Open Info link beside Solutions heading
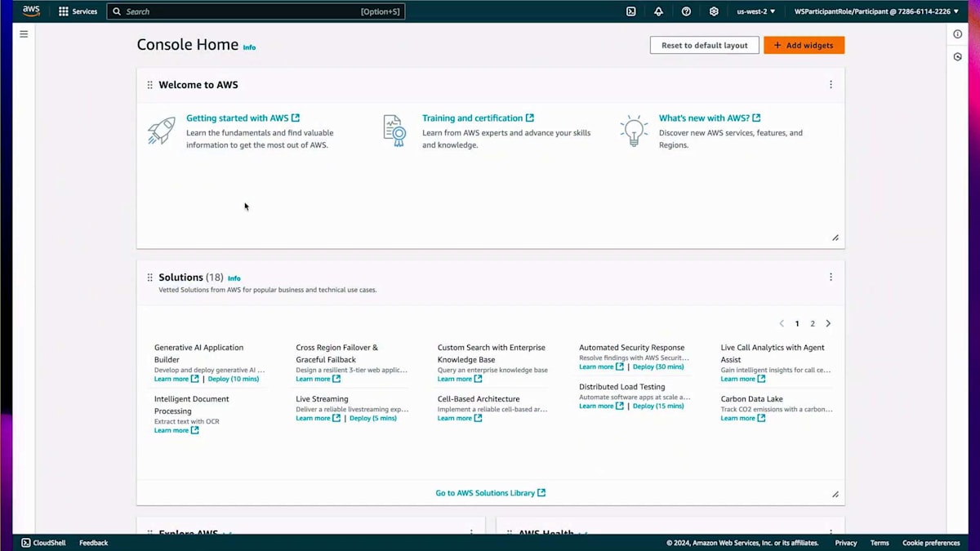 [x=234, y=278]
